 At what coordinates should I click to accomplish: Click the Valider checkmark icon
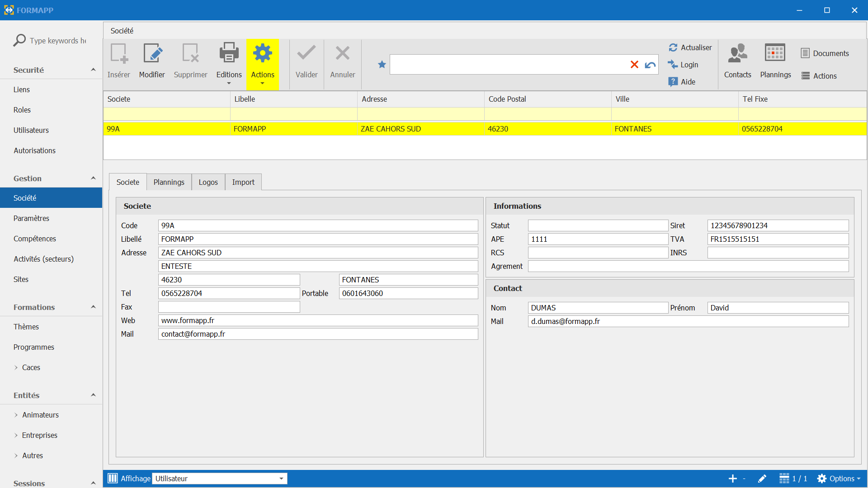tap(307, 53)
